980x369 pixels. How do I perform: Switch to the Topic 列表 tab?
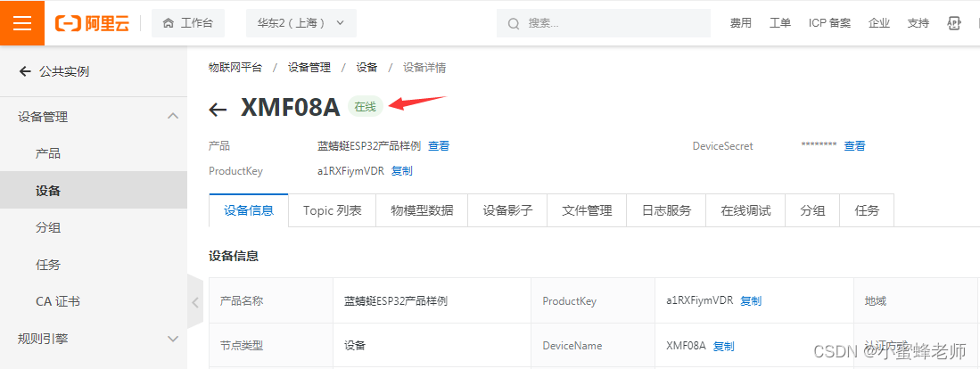[333, 210]
